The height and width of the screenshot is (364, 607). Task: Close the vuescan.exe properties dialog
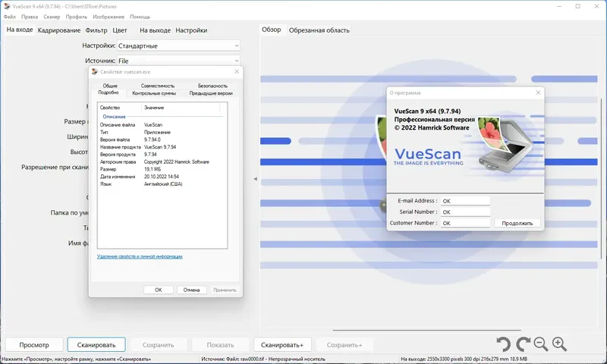pyautogui.click(x=237, y=71)
